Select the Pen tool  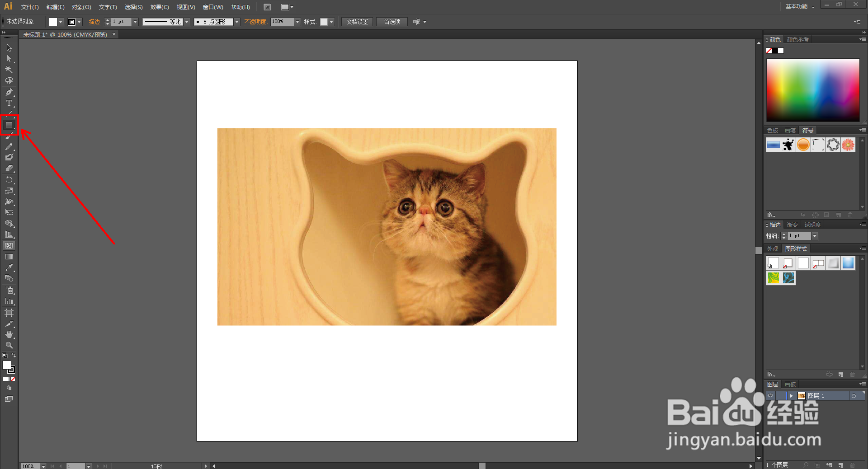click(x=9, y=92)
